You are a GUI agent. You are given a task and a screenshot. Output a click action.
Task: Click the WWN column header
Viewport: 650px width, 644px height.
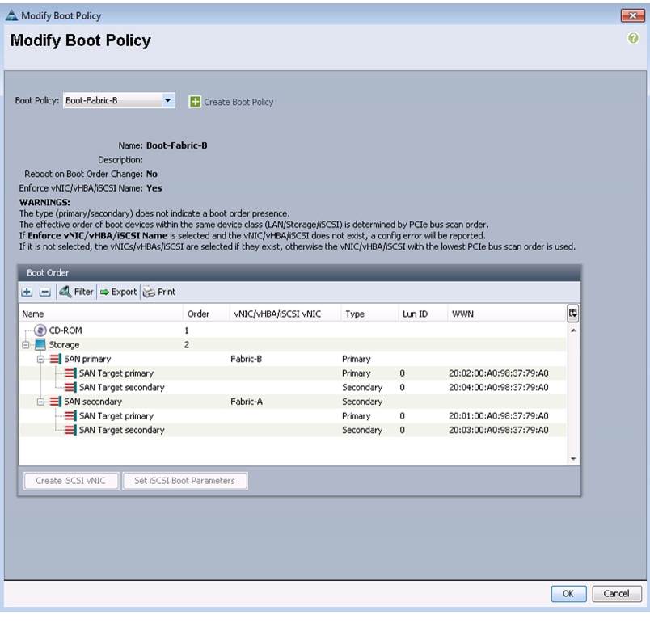[507, 314]
